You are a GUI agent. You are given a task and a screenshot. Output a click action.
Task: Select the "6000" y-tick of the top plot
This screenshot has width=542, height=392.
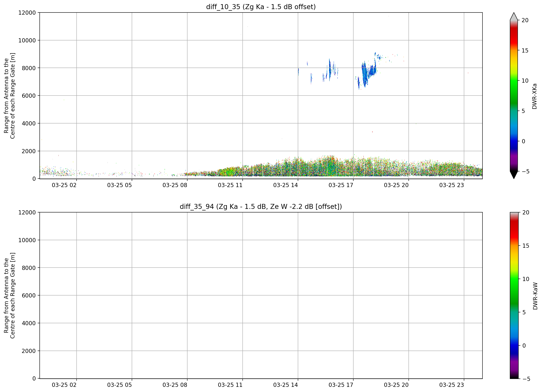point(29,96)
